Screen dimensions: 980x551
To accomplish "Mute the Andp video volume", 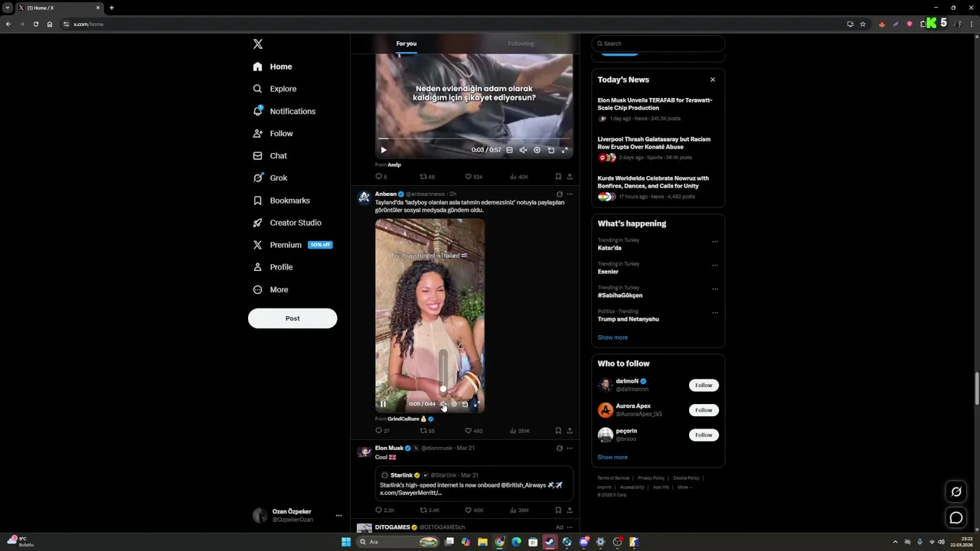I will click(x=524, y=150).
